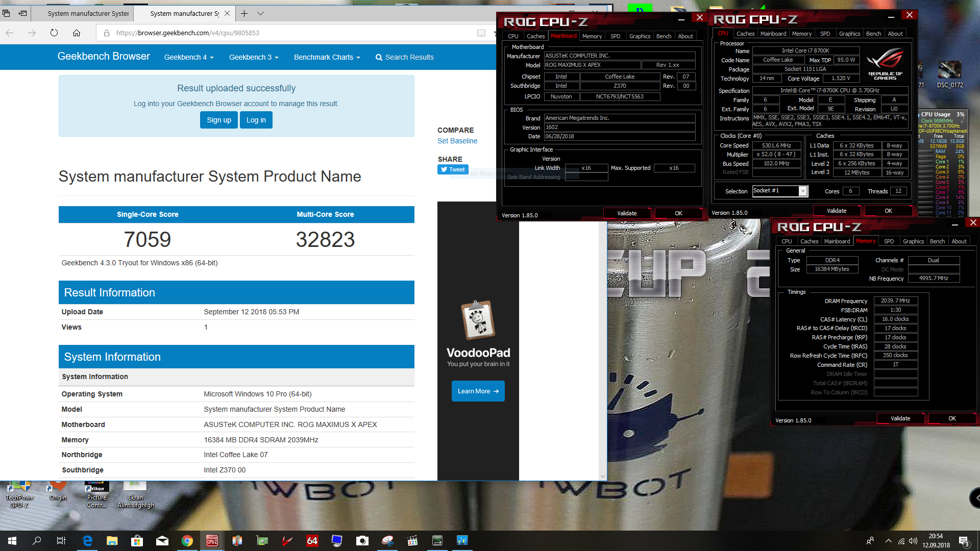Open the Geekbench 3 dropdown menu
Viewport: 980px width, 551px height.
[254, 57]
